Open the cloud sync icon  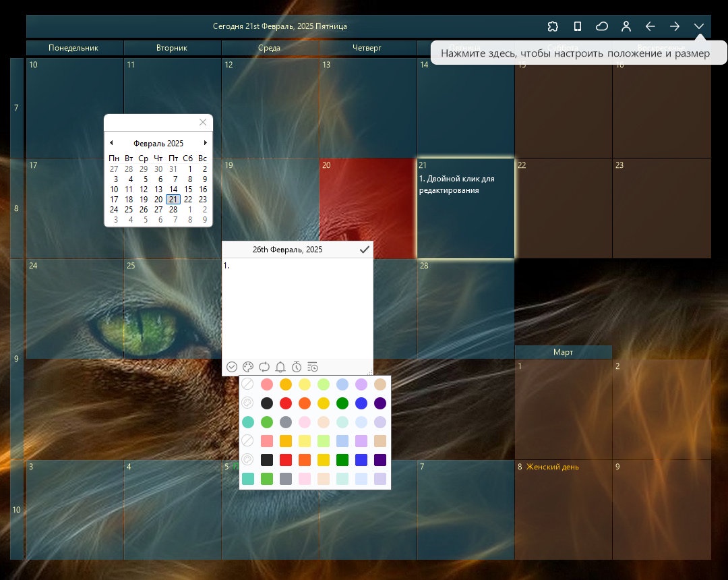[x=602, y=26]
